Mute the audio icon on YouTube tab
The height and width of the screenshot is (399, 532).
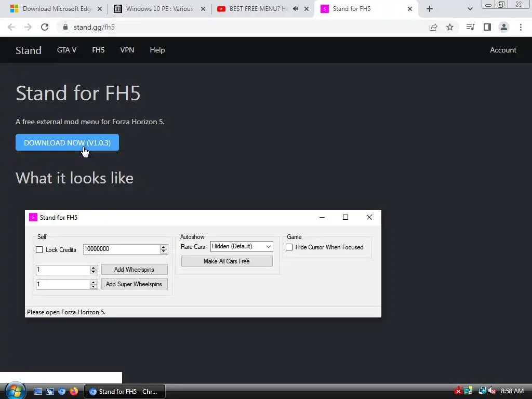point(296,9)
